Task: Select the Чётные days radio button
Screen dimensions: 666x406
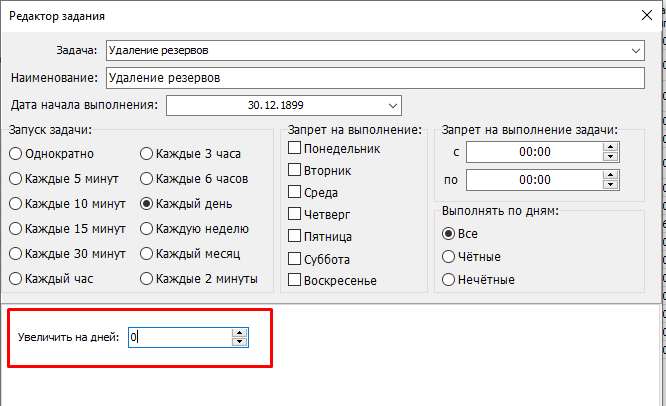Action: (x=449, y=256)
